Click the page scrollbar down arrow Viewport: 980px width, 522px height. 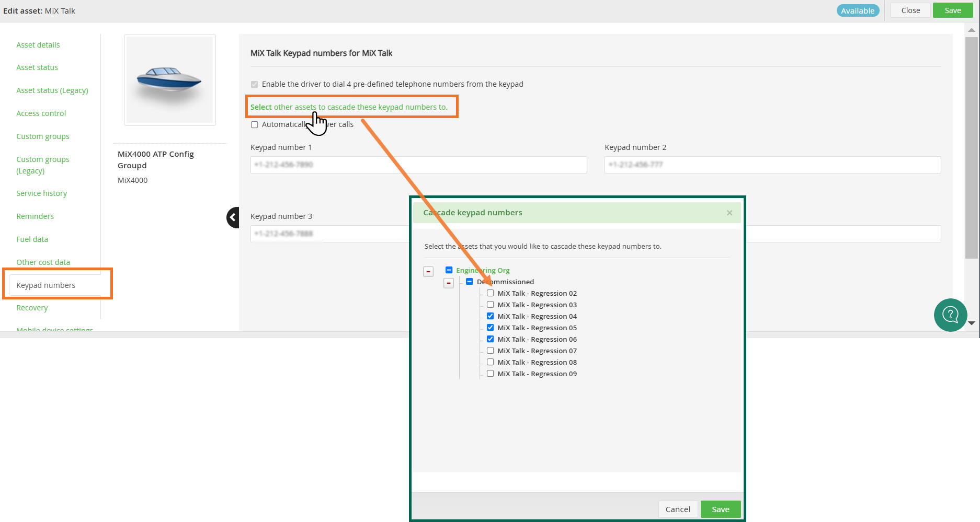[972, 323]
